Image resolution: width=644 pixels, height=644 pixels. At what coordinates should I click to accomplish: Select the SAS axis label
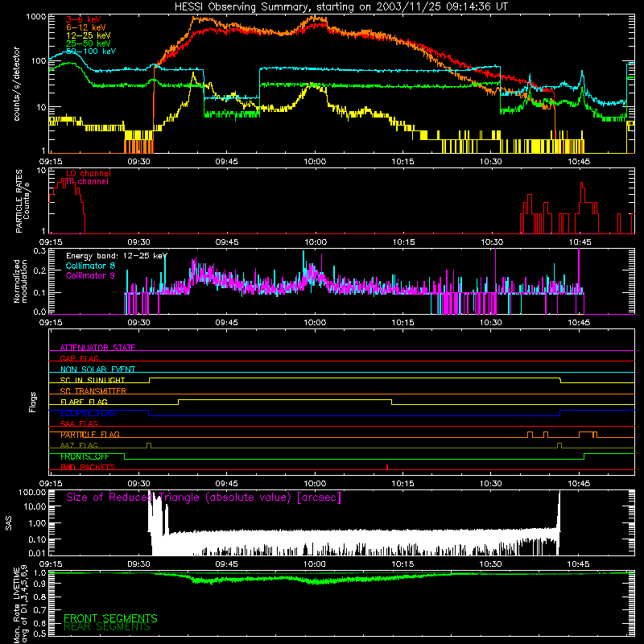click(9, 522)
